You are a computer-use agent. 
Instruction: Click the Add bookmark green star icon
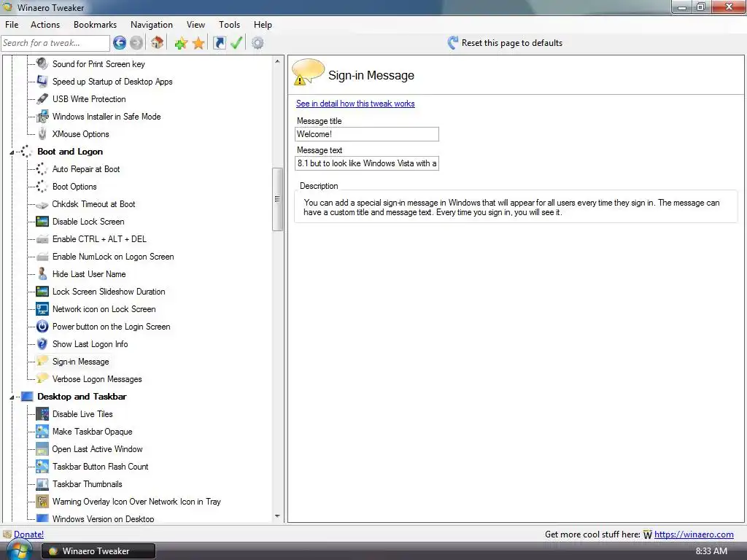coord(181,43)
